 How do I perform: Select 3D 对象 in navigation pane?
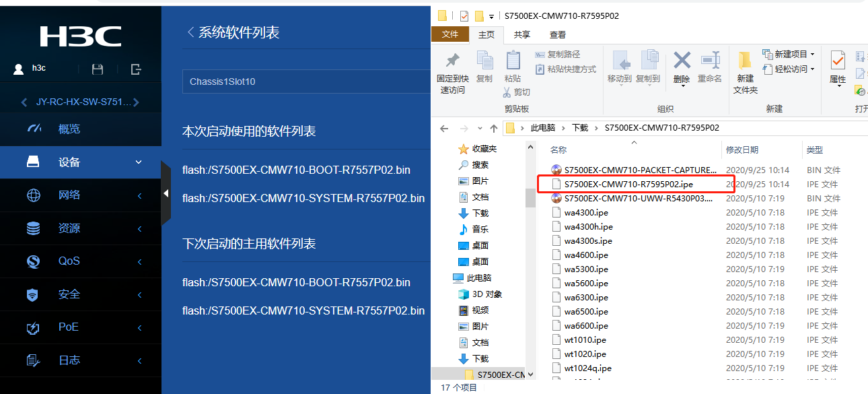[x=480, y=294]
